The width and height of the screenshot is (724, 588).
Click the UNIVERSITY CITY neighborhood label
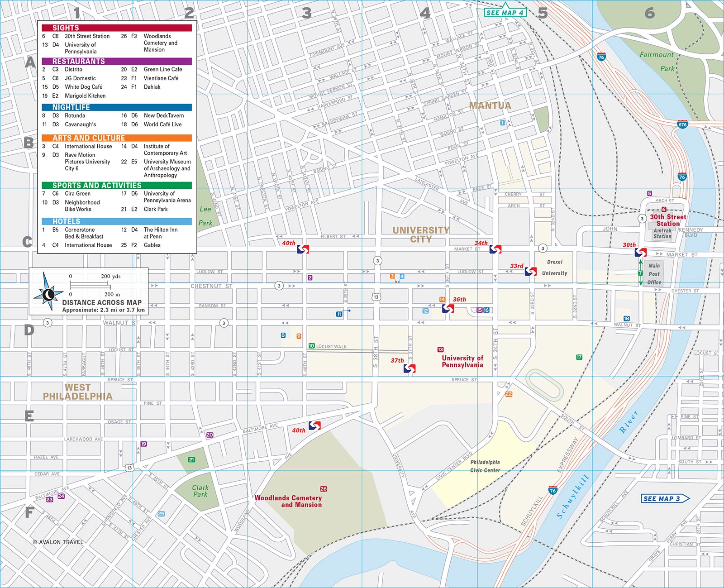[421, 235]
